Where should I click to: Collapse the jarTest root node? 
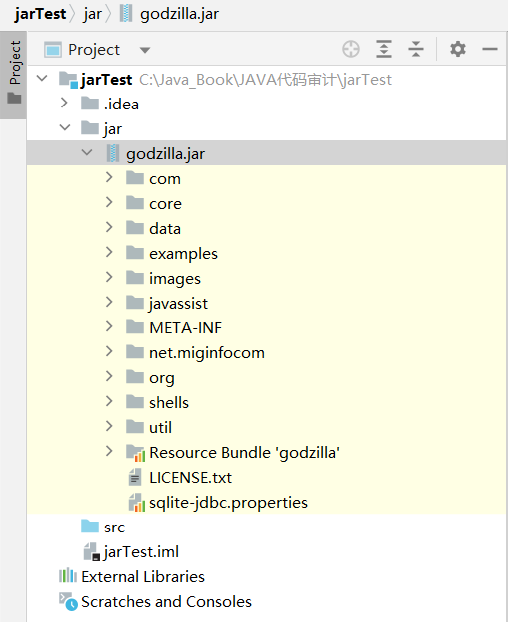pyautogui.click(x=42, y=78)
